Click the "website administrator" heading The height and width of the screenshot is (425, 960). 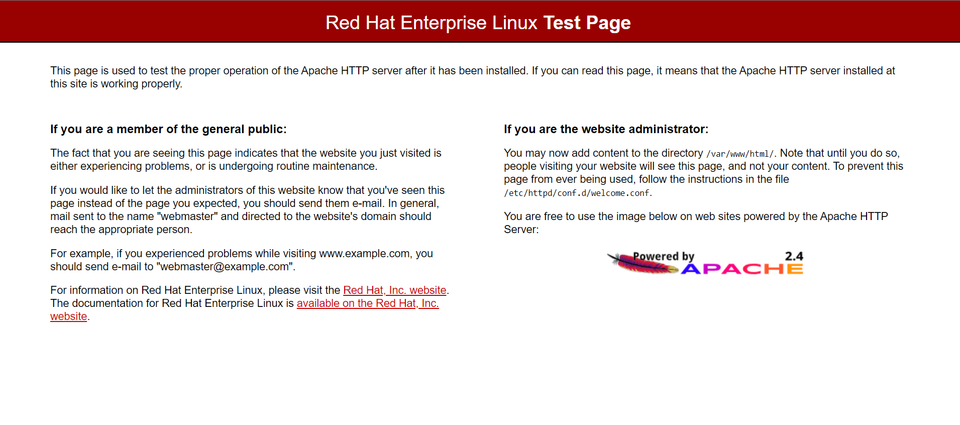coord(606,129)
